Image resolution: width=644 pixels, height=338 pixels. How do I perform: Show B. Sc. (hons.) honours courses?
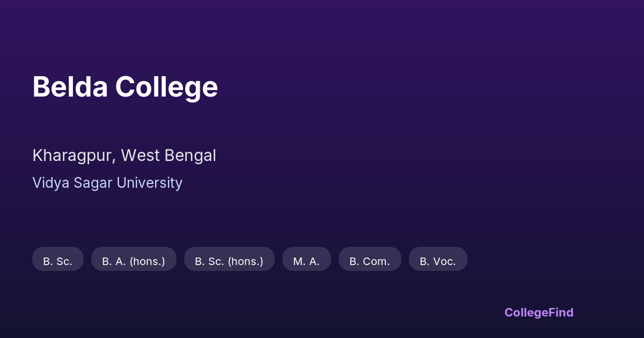pos(229,261)
